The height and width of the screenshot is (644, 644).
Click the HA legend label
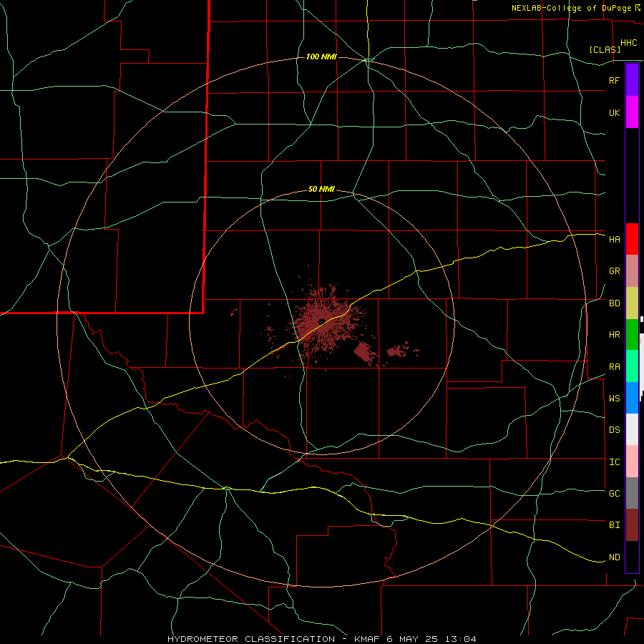tap(614, 240)
